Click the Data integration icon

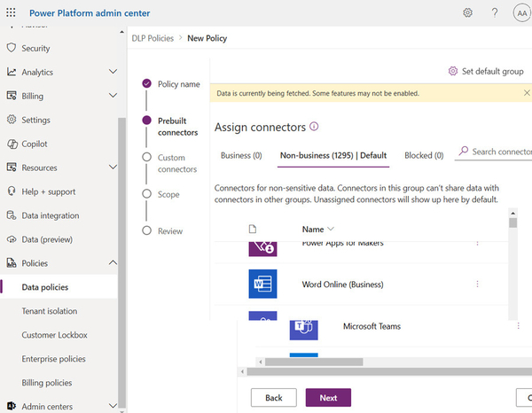[12, 215]
